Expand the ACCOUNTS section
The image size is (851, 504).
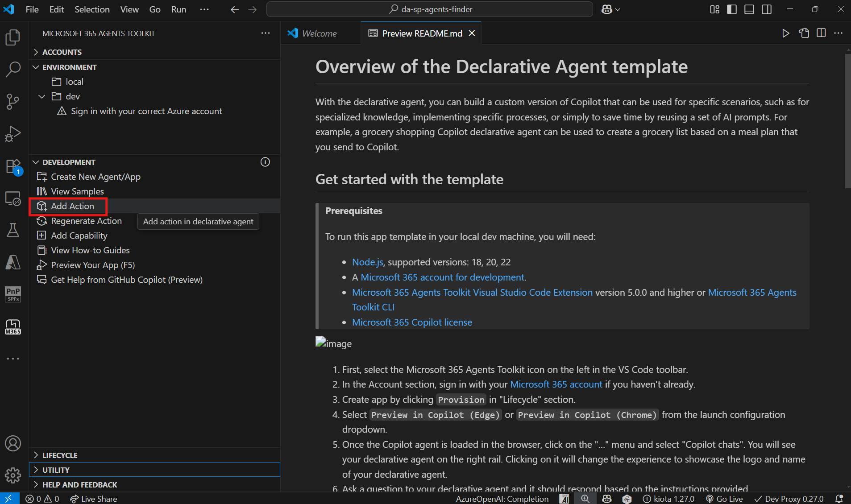click(154, 52)
